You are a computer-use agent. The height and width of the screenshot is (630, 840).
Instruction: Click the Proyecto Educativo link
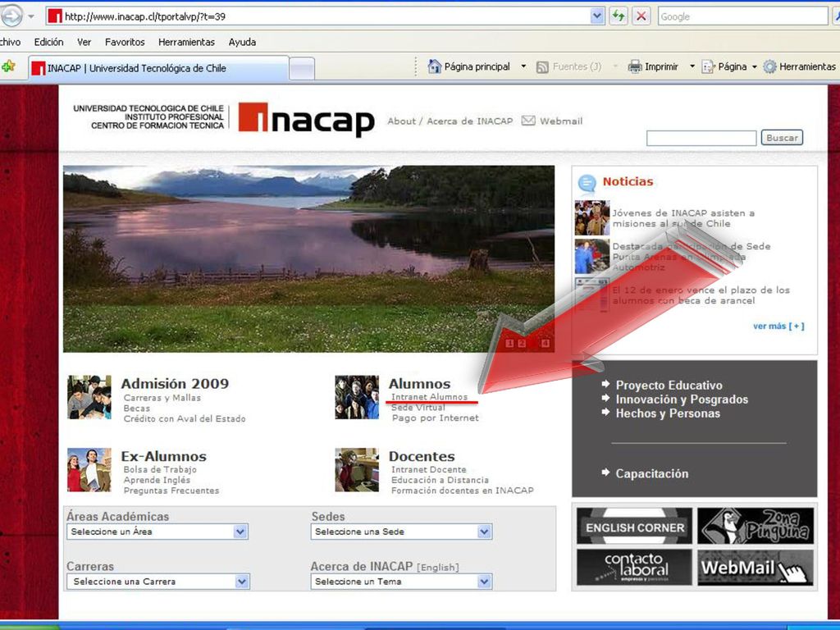pos(669,386)
